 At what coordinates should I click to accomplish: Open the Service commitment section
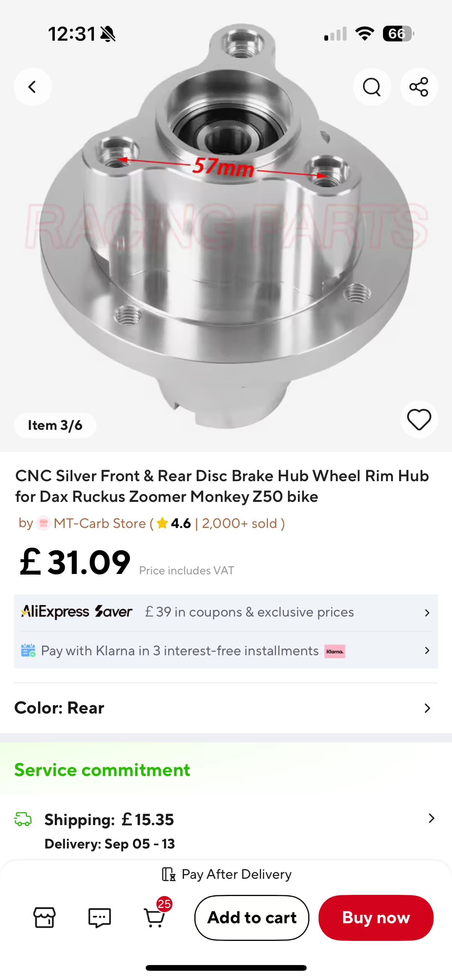(102, 770)
